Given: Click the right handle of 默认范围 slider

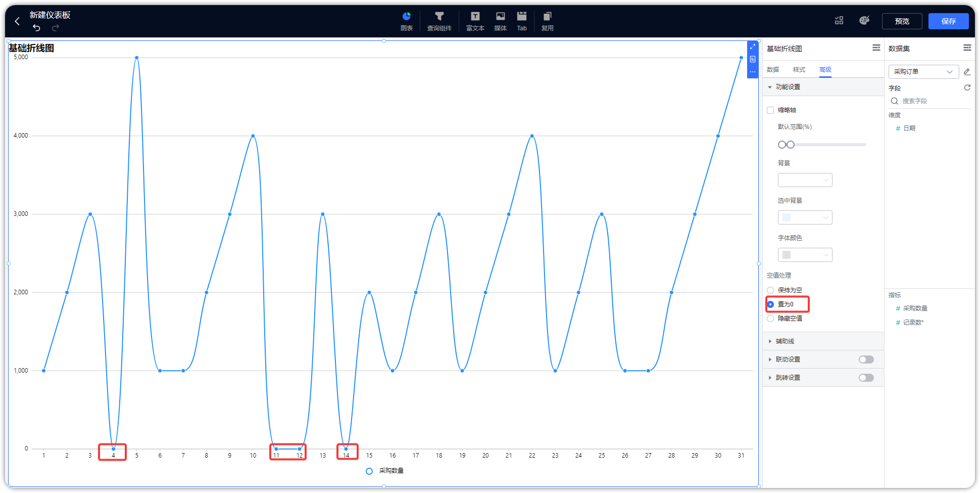Looking at the screenshot, I should pyautogui.click(x=791, y=145).
